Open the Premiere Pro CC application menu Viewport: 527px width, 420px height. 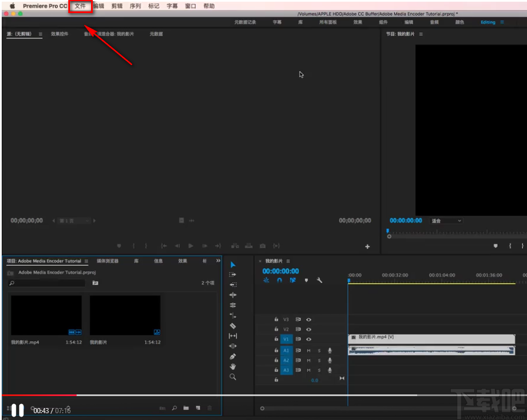click(45, 6)
